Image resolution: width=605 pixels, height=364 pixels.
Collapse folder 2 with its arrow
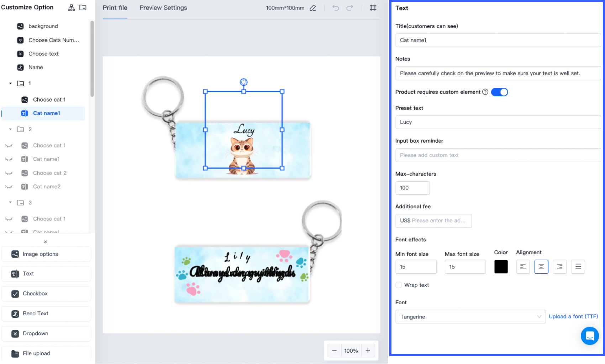pos(10,129)
